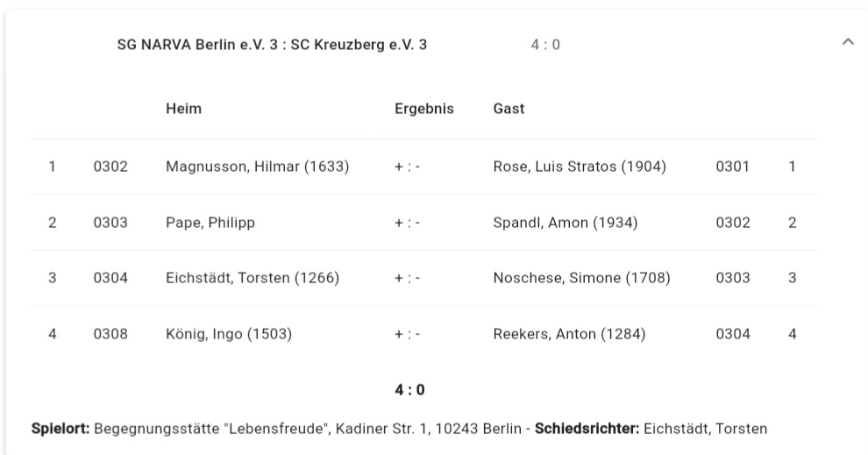Click guest Reekers, Anton (1284)

[x=569, y=334]
